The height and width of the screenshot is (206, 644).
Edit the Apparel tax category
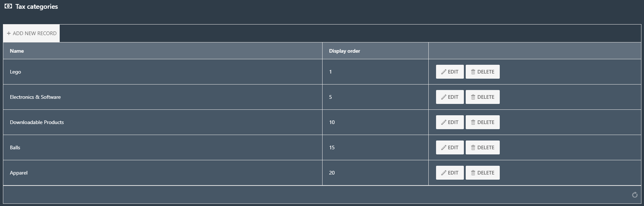[450, 173]
